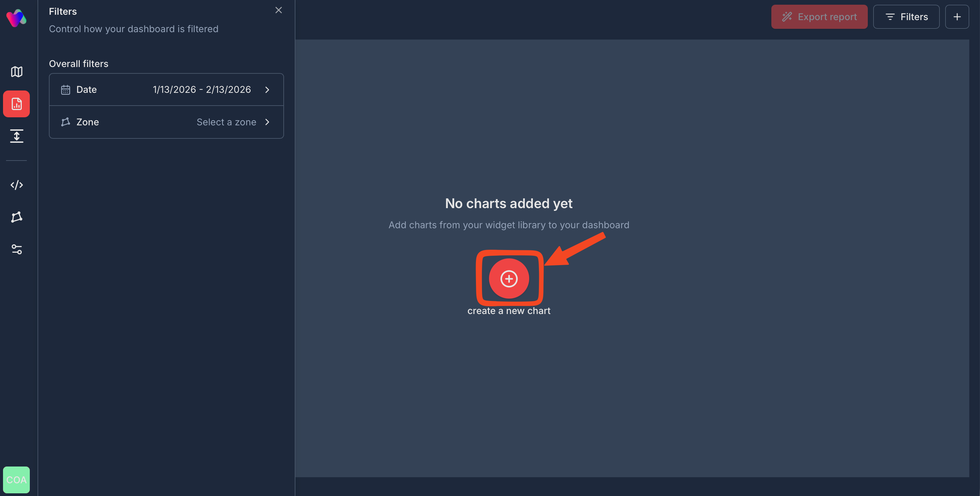
Task: Open the vertical expand sidebar icon
Action: point(16,136)
